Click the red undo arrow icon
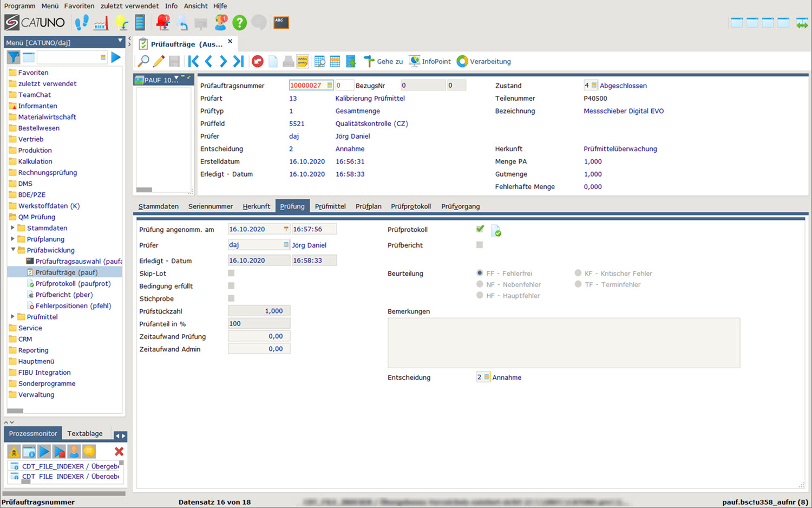Viewport: 812px width, 508px height. pos(258,61)
